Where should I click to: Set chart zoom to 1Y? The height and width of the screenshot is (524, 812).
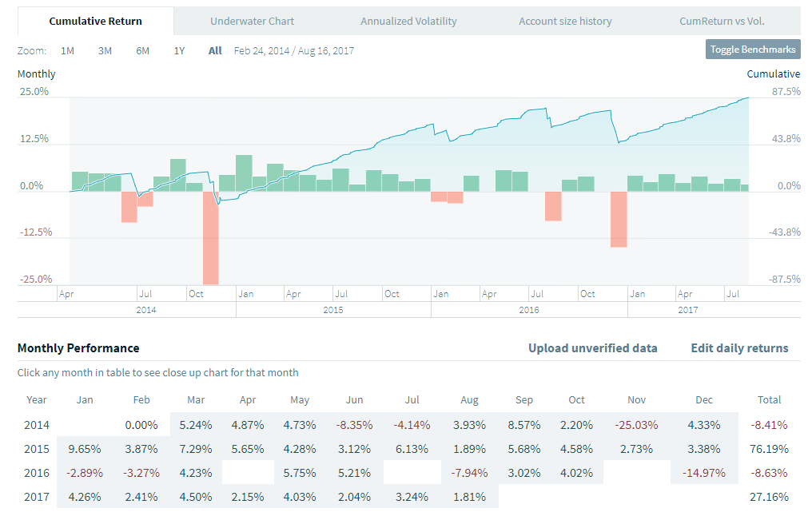pyautogui.click(x=180, y=50)
